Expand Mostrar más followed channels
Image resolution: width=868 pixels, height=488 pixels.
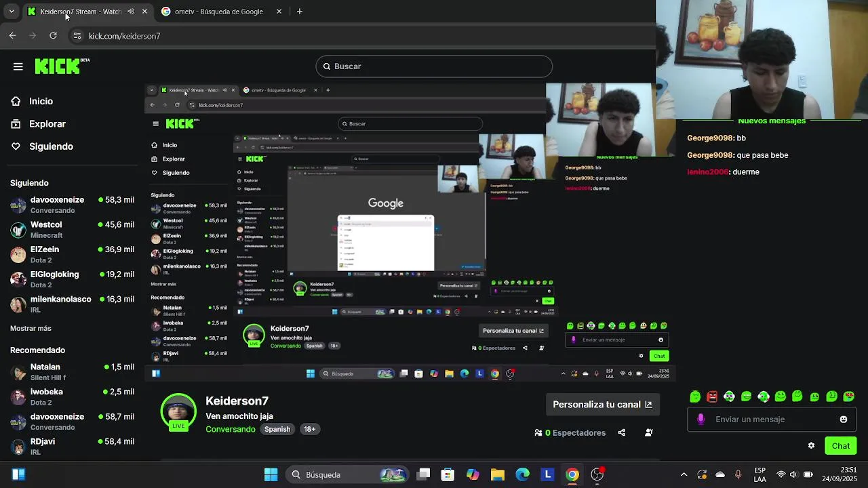(x=31, y=328)
